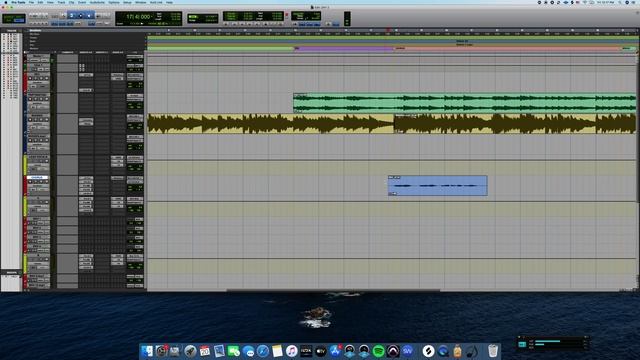640x360 pixels.
Task: Click the orange marker section in Markers ruler
Action: (x=508, y=48)
